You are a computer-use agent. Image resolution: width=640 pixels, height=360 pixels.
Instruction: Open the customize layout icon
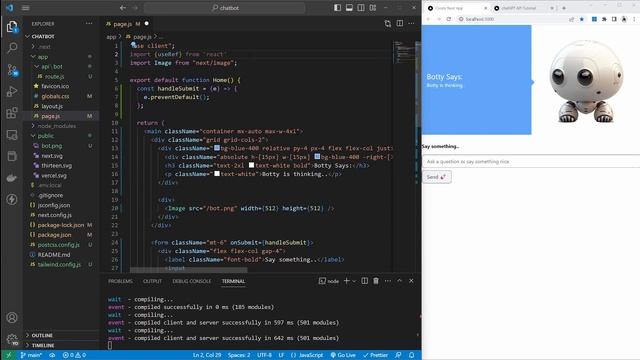373,8
